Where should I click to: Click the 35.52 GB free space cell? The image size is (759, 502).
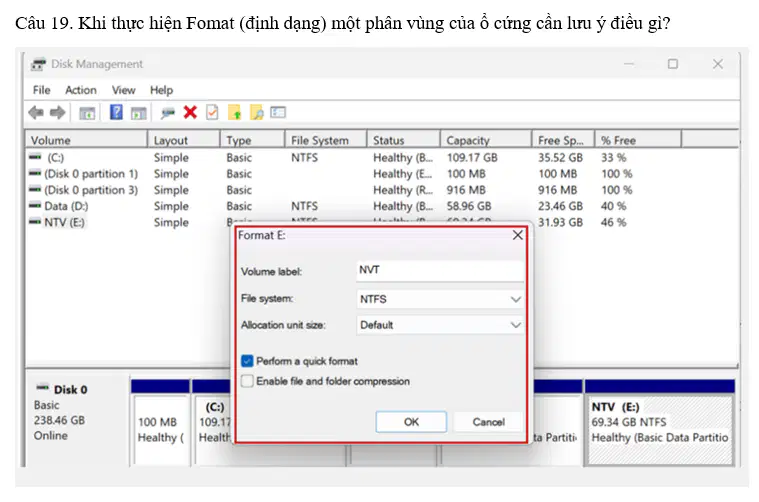point(560,157)
